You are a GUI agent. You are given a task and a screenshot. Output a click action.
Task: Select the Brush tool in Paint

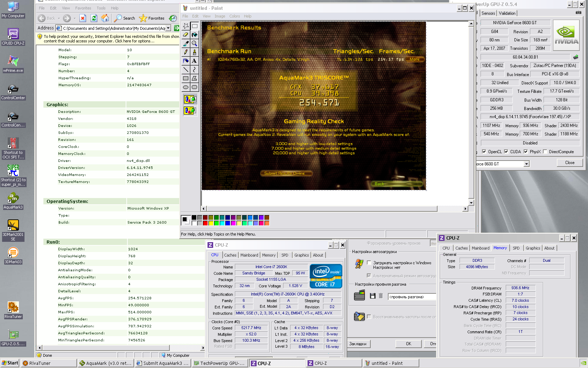pos(195,52)
